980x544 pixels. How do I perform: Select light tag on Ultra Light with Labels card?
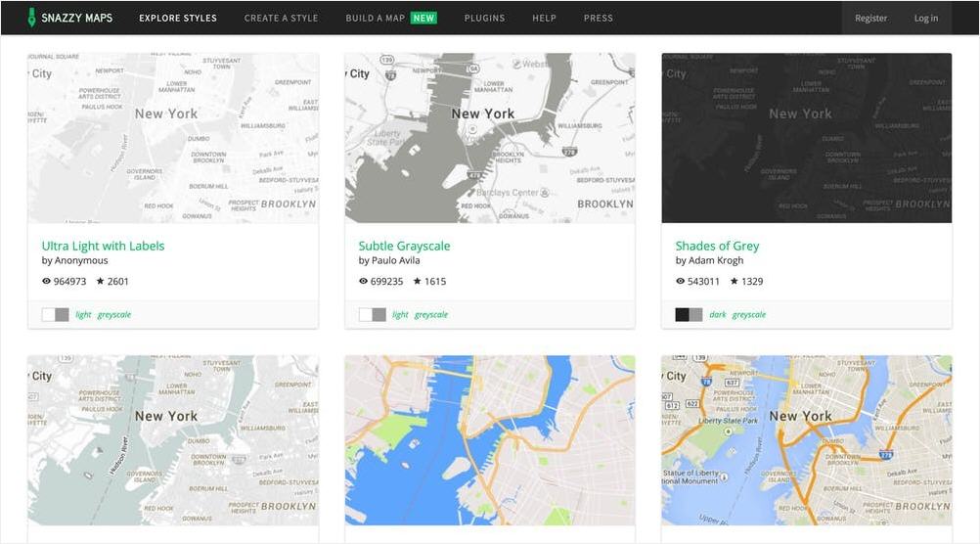click(x=83, y=314)
